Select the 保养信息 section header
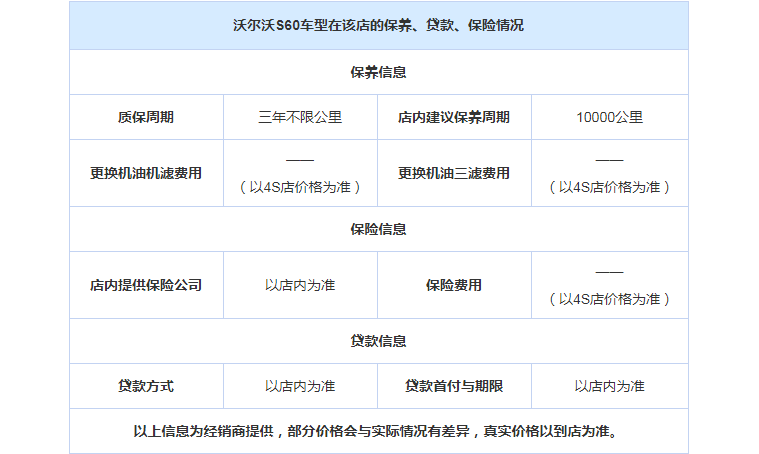The width and height of the screenshot is (759, 454). point(378,73)
